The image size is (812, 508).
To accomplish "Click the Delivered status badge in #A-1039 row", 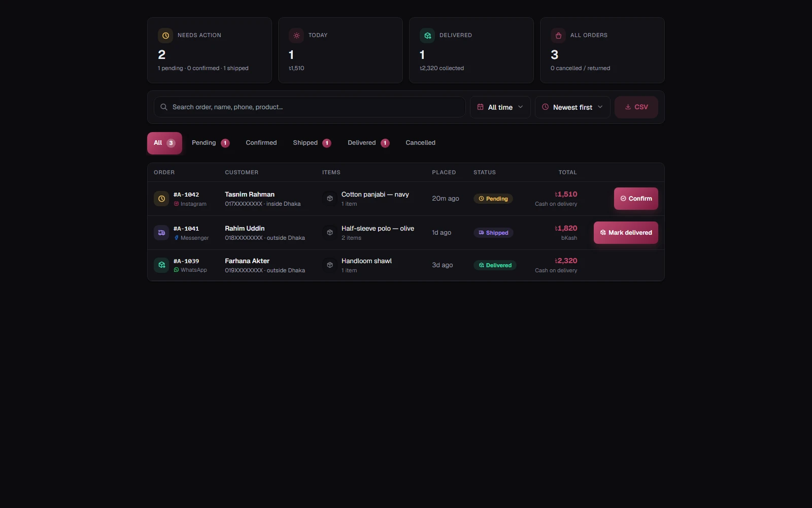I will point(495,265).
